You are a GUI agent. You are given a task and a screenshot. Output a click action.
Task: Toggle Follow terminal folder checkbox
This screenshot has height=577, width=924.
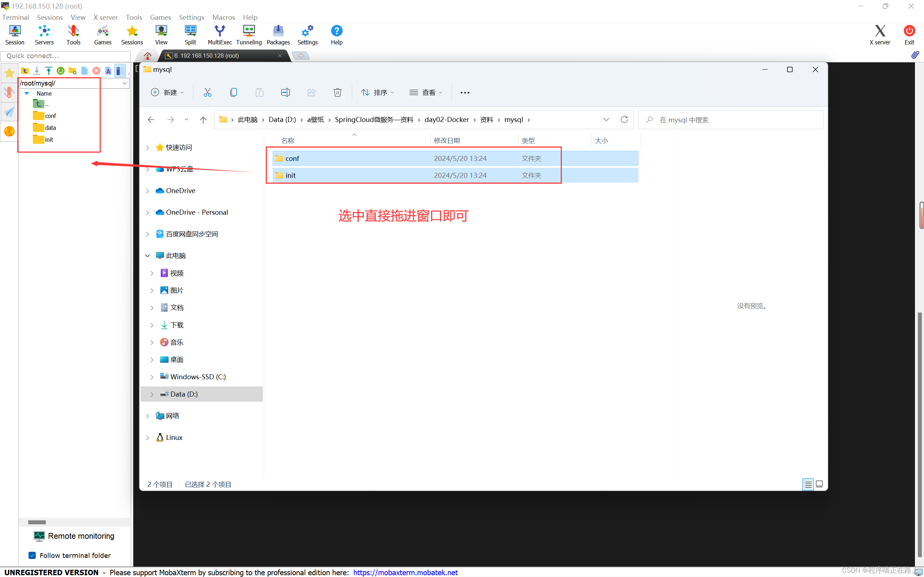click(x=32, y=555)
